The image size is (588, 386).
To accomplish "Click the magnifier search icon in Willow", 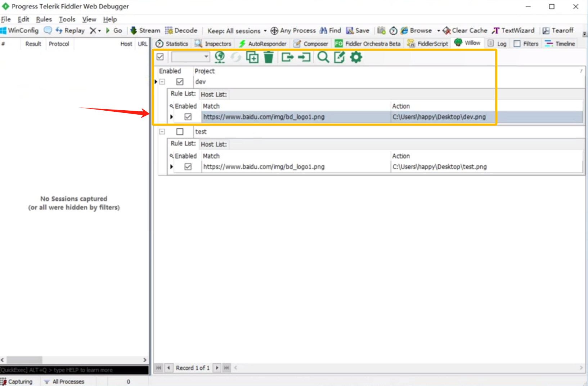I will [323, 57].
